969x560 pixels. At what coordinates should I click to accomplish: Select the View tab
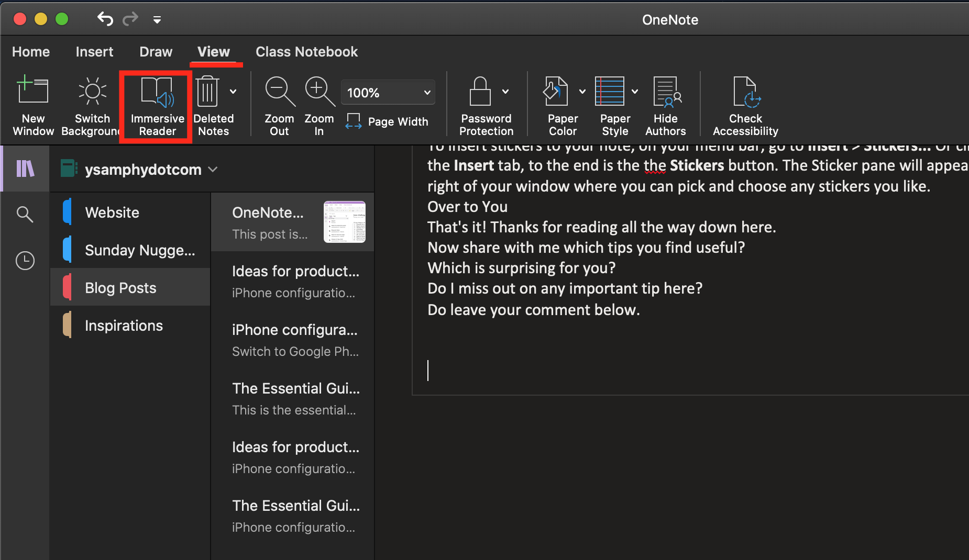[x=214, y=52]
